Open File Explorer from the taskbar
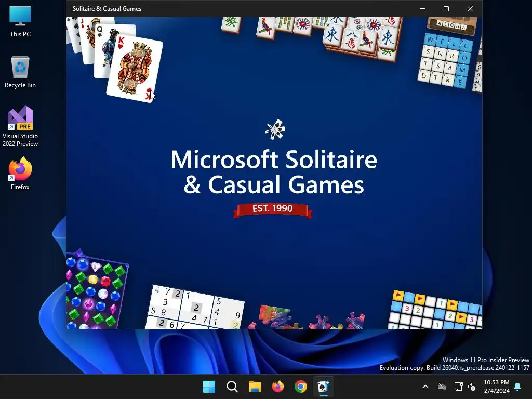 (255, 387)
